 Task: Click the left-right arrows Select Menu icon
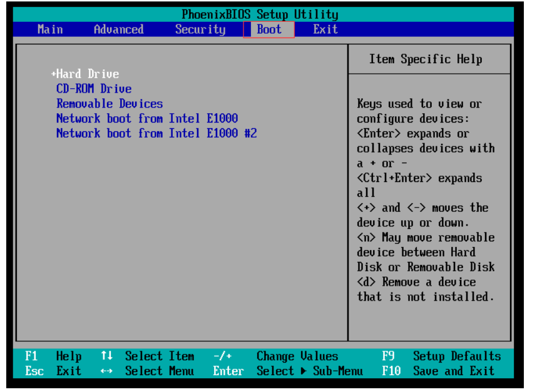point(106,371)
